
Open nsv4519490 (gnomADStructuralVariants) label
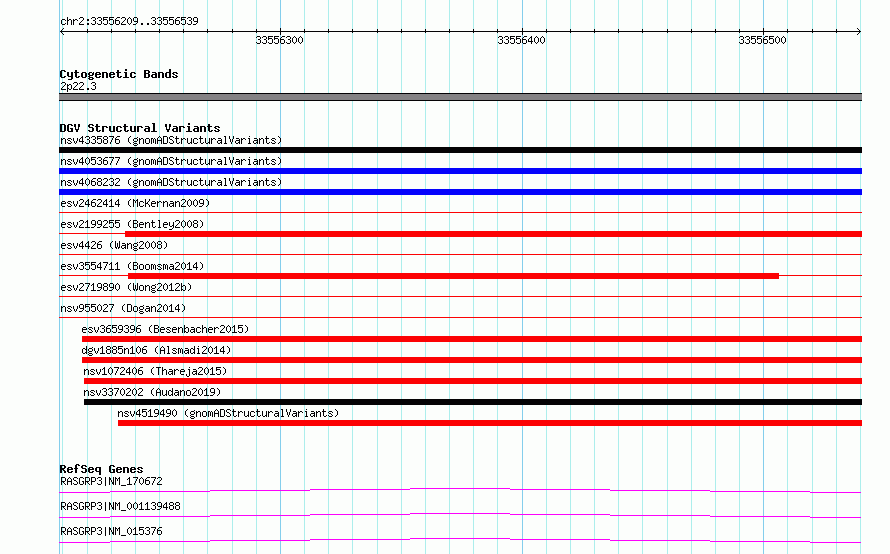pyautogui.click(x=228, y=413)
